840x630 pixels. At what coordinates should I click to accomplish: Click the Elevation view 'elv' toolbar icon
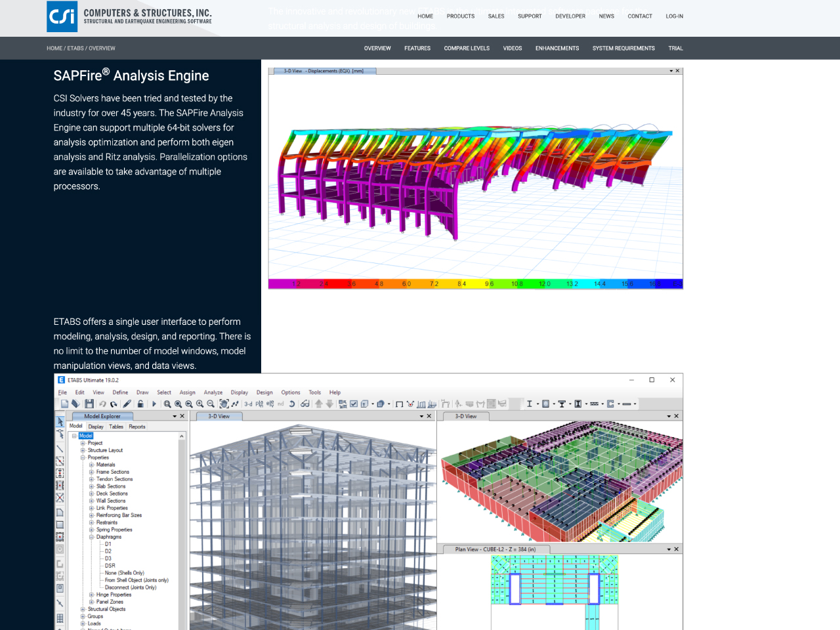click(270, 404)
